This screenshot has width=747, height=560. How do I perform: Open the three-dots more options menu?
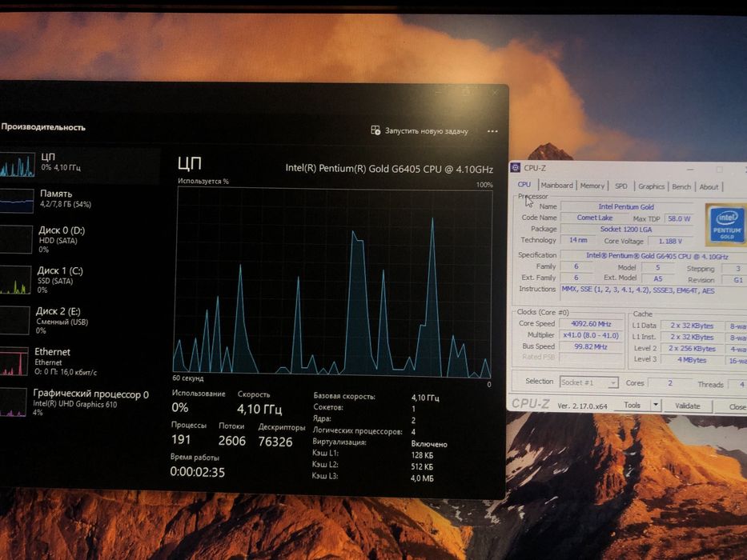click(x=492, y=131)
